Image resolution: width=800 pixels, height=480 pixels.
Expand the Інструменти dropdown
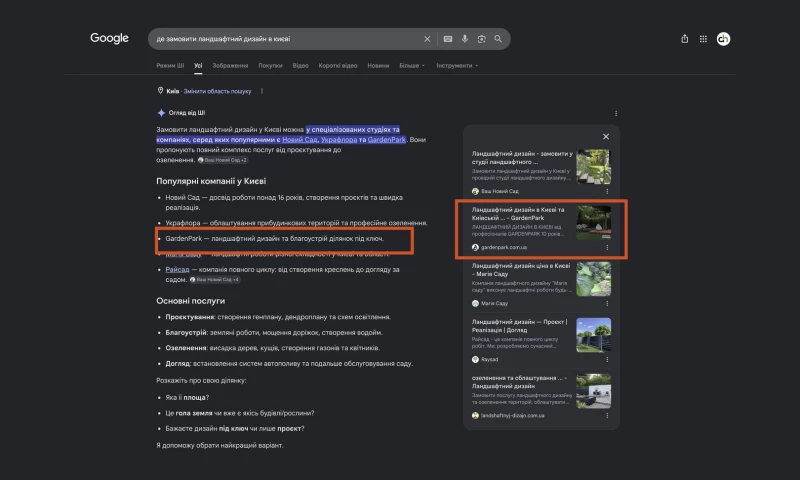457,65
